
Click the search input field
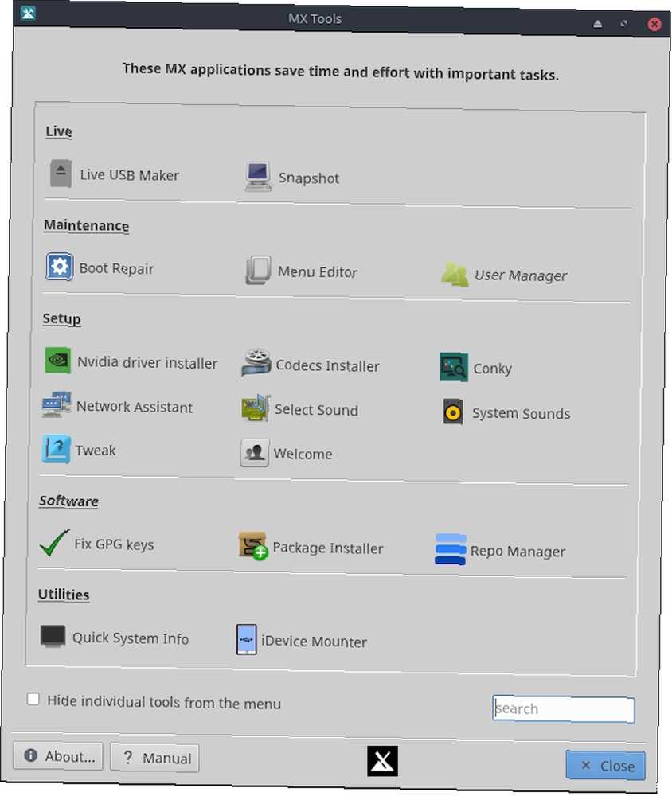point(563,708)
